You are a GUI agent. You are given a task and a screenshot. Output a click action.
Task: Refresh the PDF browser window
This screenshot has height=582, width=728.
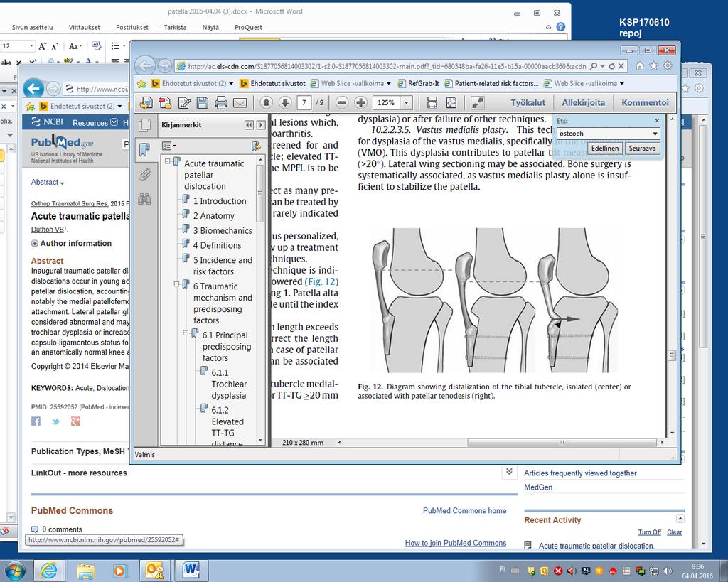611,66
